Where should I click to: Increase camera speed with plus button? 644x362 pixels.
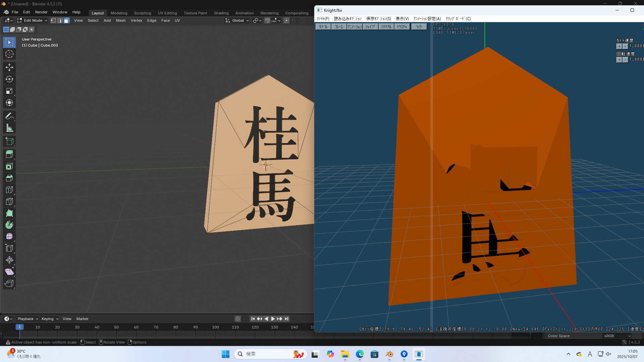click(619, 46)
